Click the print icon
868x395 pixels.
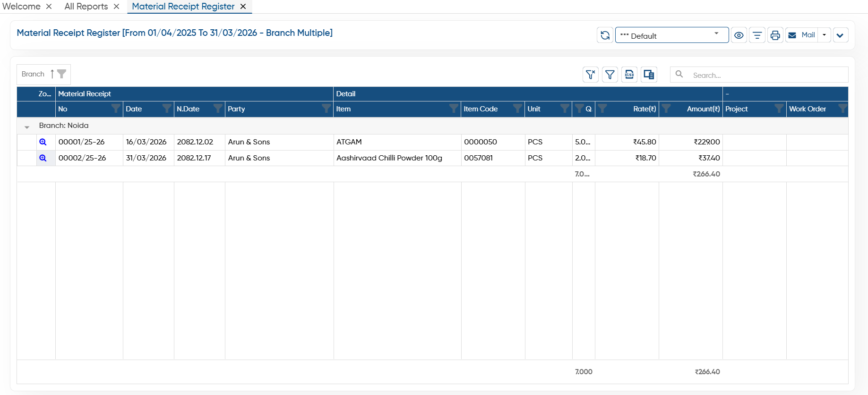pos(775,35)
